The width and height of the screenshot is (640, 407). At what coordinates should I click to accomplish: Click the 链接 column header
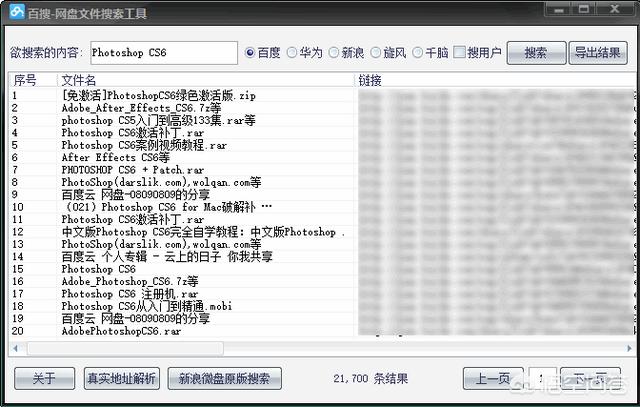pyautogui.click(x=495, y=80)
